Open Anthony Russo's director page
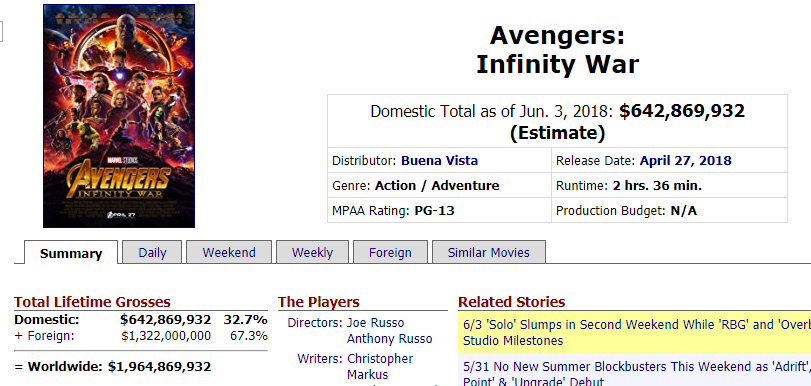Screen dimensions: 811x386 click(x=389, y=339)
